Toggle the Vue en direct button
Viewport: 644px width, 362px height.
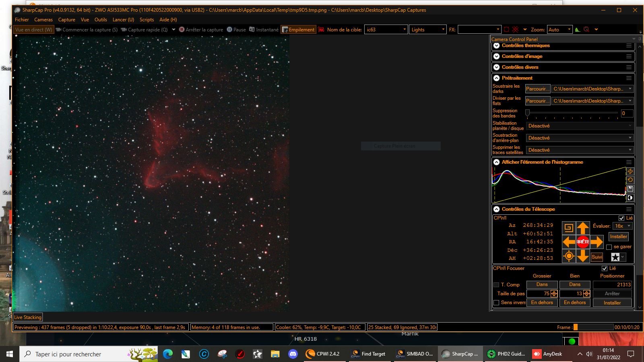click(x=34, y=29)
